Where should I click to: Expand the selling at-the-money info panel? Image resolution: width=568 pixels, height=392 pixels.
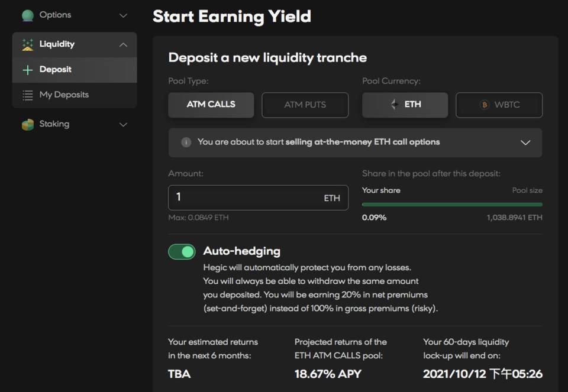click(x=525, y=142)
